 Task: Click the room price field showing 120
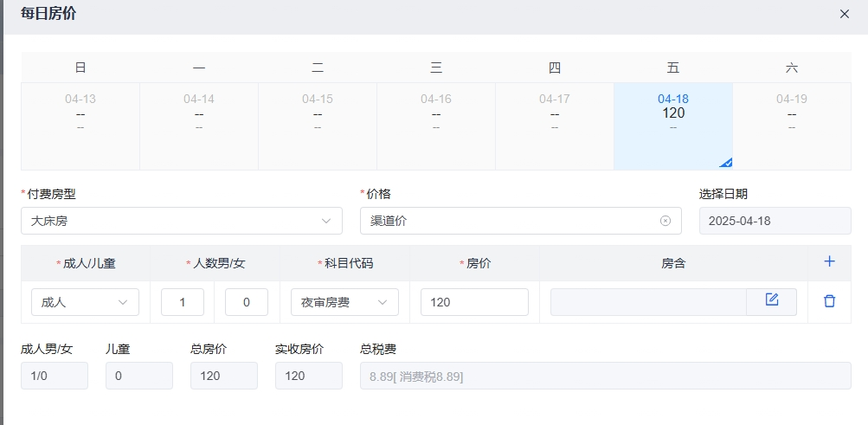pos(474,302)
